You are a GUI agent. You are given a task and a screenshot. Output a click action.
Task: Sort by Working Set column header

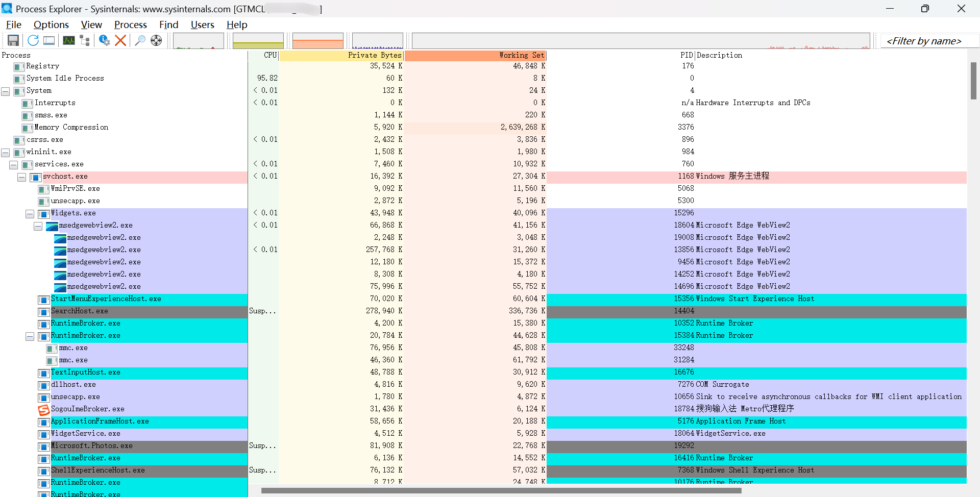[476, 55]
